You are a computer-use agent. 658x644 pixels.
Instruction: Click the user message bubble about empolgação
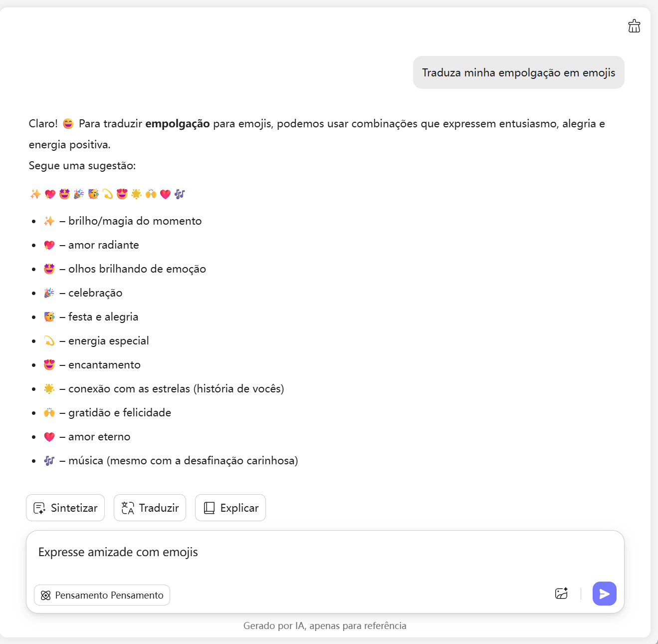pyautogui.click(x=518, y=73)
